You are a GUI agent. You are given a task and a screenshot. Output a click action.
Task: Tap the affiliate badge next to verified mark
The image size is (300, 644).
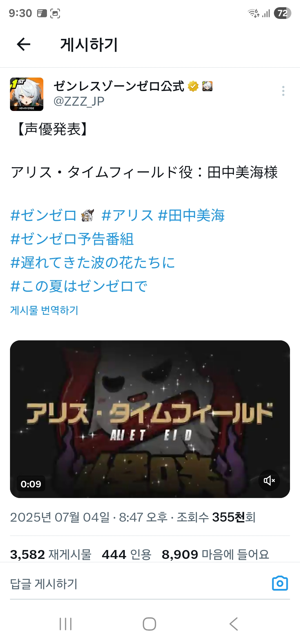tap(207, 86)
